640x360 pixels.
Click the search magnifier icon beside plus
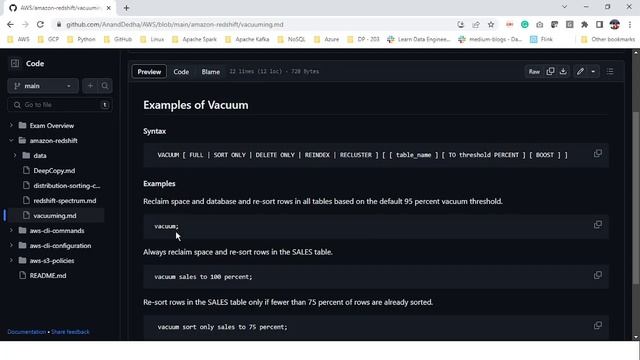coord(105,86)
